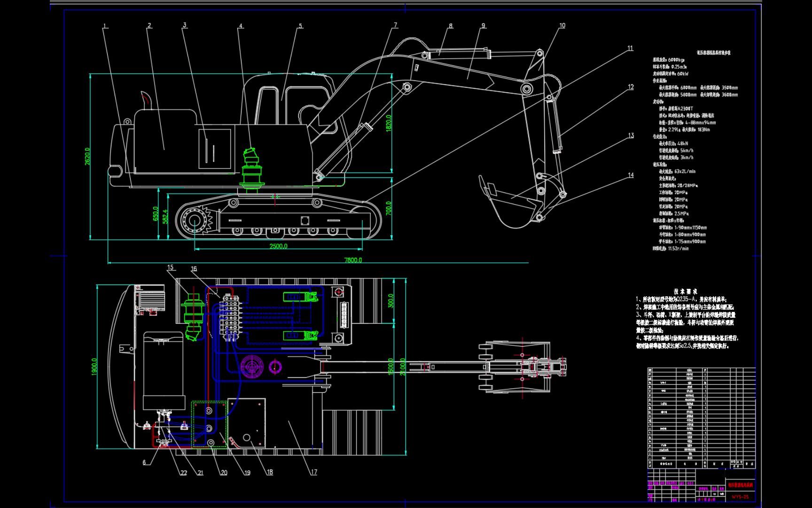
Task: Select part callout number 4
Action: point(241,26)
